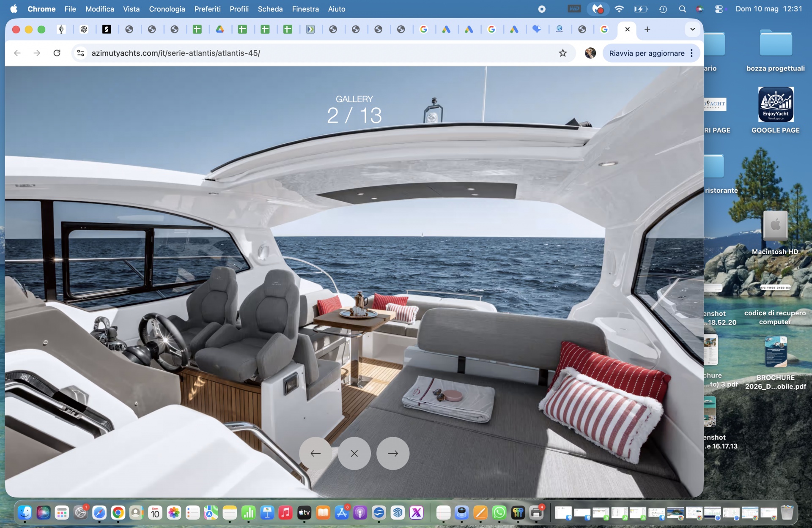Image resolution: width=812 pixels, height=528 pixels.
Task: Open the Preferiti menu
Action: (x=207, y=9)
